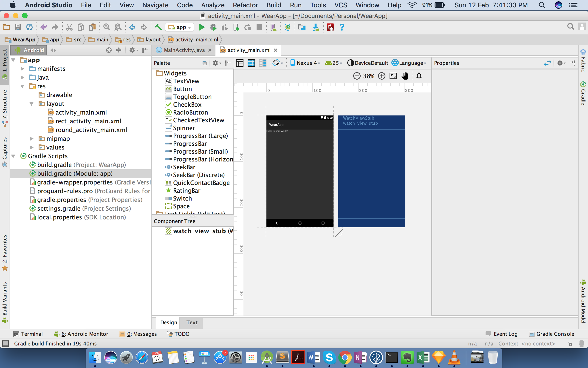Click the Scroll from Source target icon
The width and height of the screenshot is (588, 368).
click(109, 50)
